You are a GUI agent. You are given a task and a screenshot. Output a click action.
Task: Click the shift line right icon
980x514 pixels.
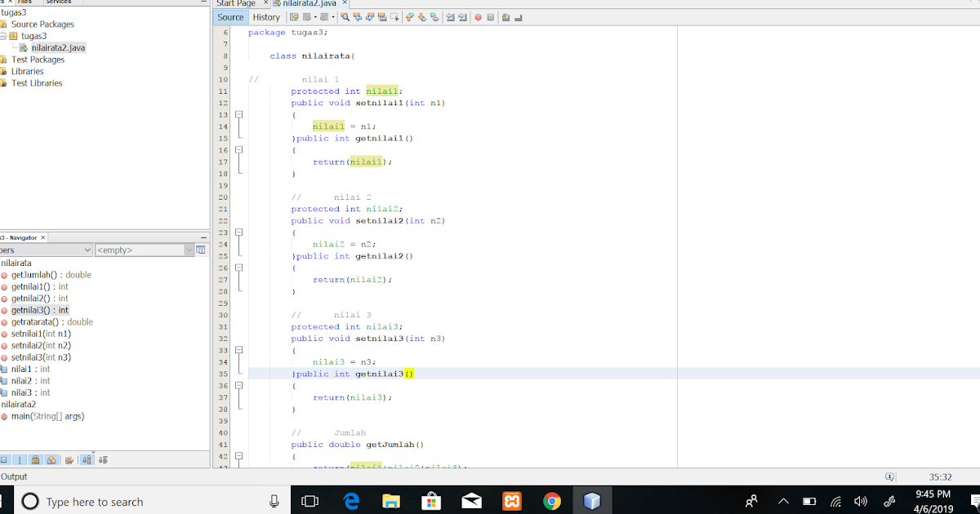pyautogui.click(x=462, y=16)
